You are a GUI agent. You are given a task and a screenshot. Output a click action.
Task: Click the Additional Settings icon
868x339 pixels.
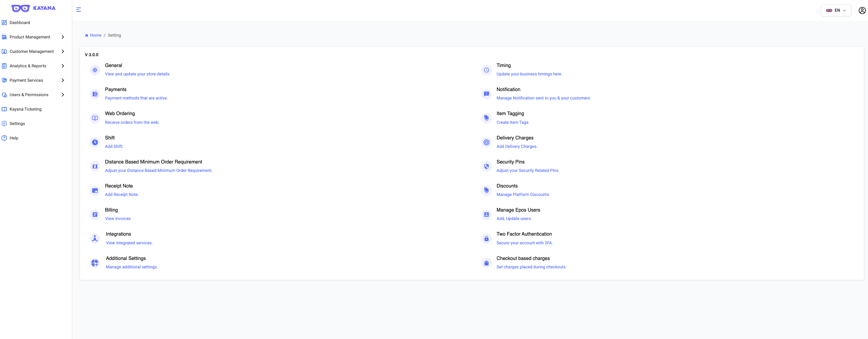pos(95,263)
